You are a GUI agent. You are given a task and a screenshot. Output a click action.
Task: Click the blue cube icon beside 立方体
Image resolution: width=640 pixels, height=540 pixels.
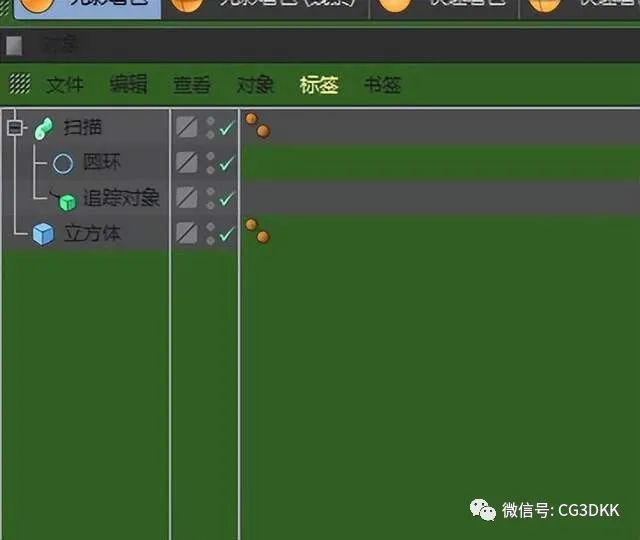click(x=43, y=234)
